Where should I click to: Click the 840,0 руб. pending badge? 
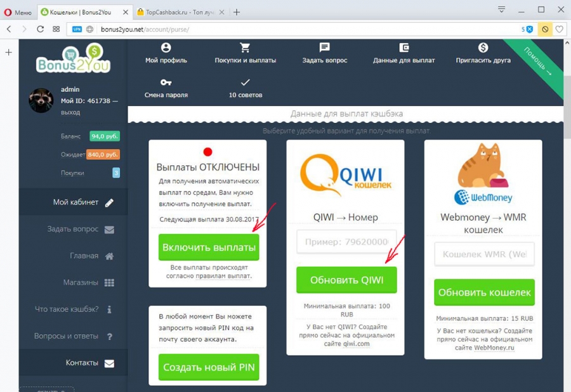pos(103,155)
